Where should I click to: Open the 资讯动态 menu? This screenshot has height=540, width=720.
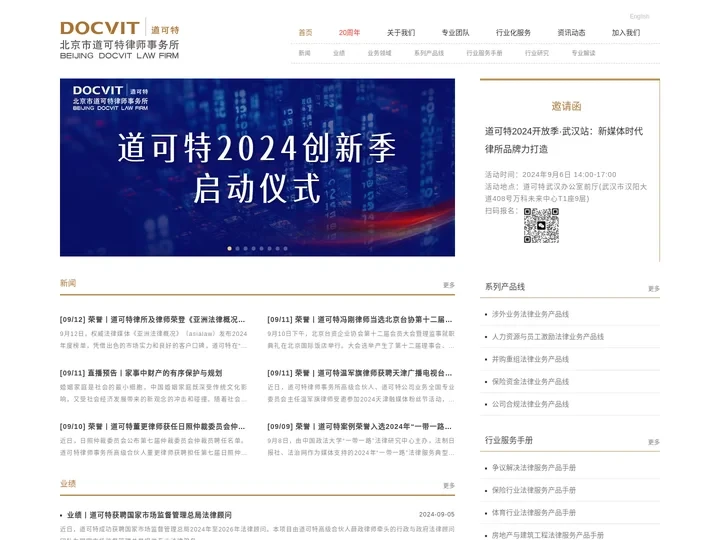pyautogui.click(x=571, y=33)
